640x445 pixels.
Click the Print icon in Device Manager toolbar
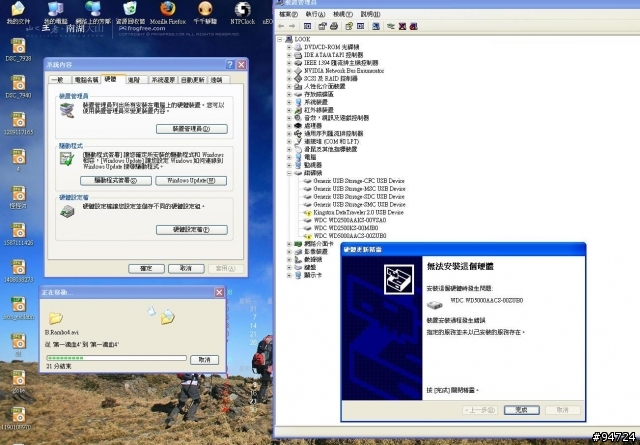pyautogui.click(x=334, y=26)
